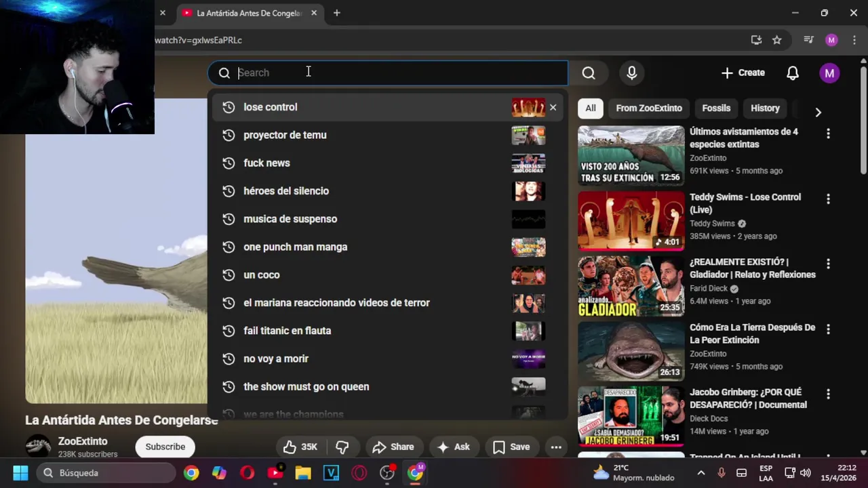Open options for Últimos avistamientos video
Viewport: 868px width, 488px height.
click(828, 134)
